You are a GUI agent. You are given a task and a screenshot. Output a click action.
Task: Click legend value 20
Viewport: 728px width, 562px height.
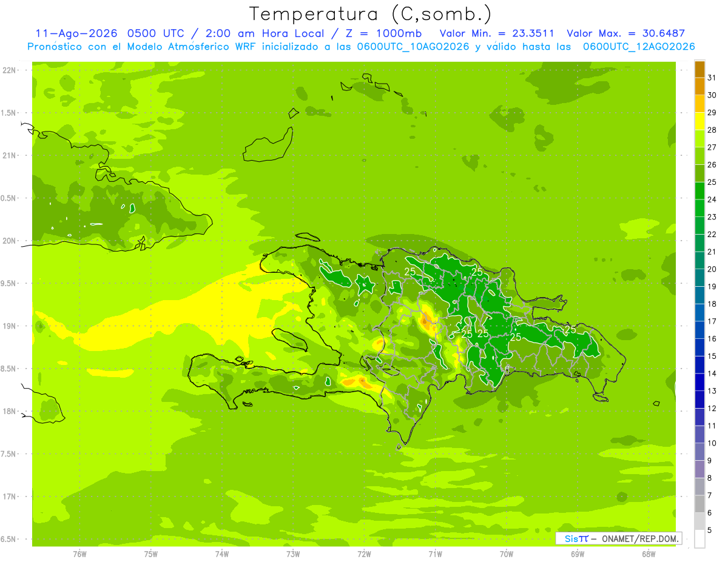click(712, 269)
